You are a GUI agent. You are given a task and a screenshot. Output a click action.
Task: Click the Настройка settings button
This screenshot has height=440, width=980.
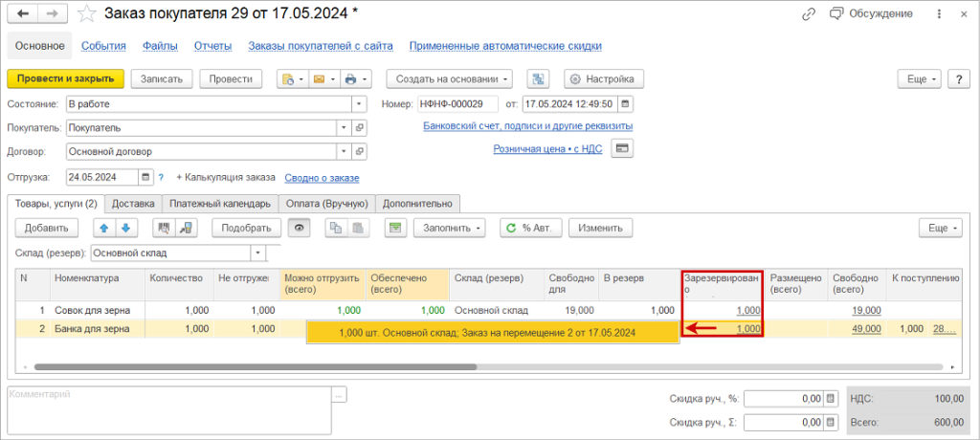604,78
